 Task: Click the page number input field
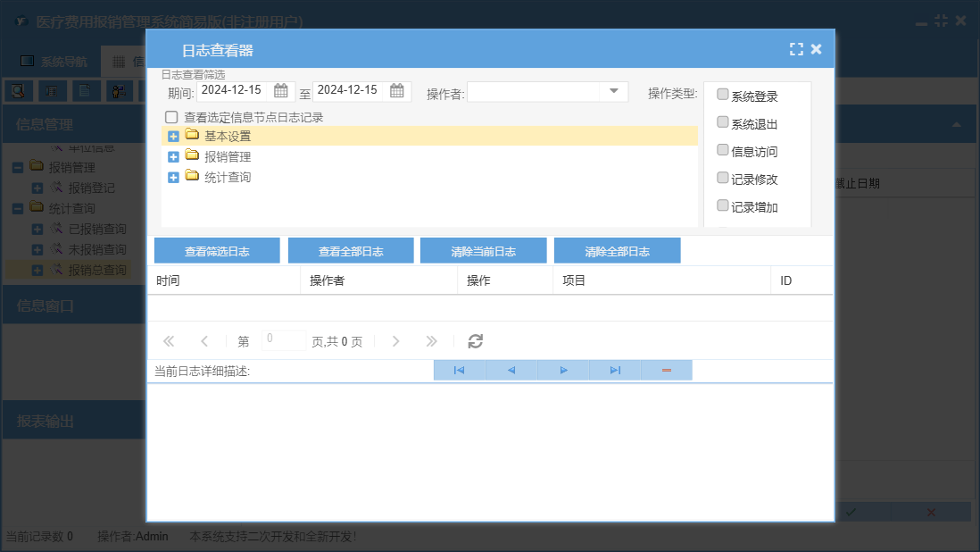point(284,340)
